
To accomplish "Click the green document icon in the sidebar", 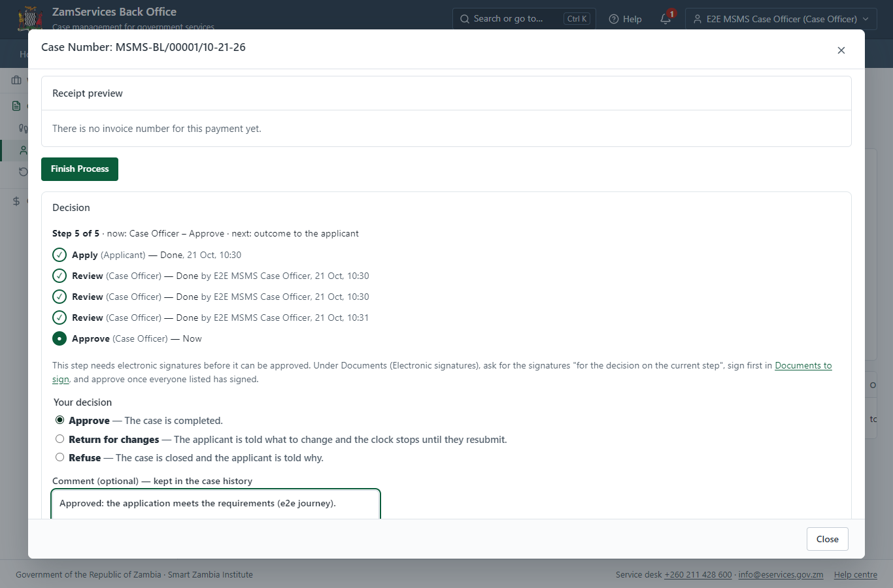I will point(16,106).
